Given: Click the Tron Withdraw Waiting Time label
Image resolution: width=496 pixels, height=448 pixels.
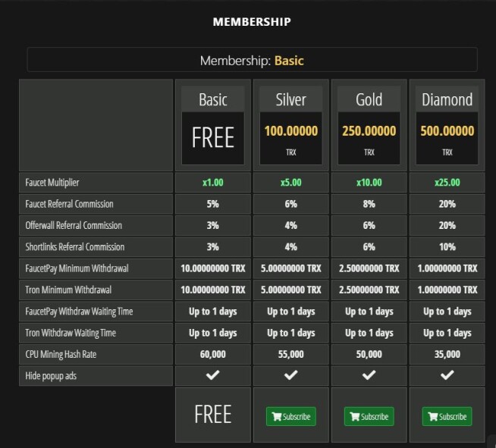Looking at the screenshot, I should [x=71, y=333].
